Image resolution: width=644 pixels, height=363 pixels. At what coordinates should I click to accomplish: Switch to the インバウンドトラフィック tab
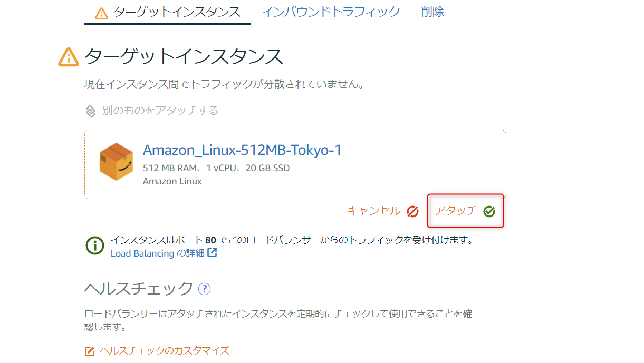click(331, 12)
